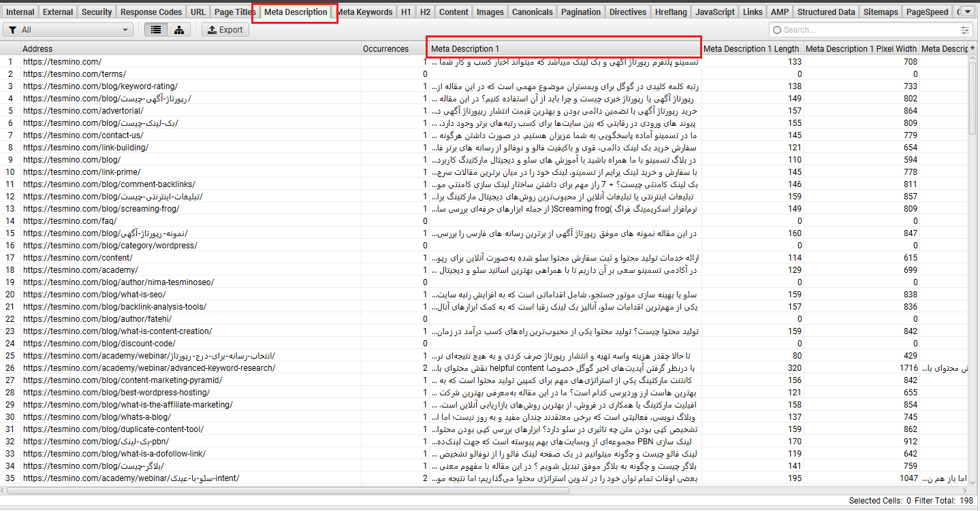
Task: Open the Sitemaps tab
Action: 881,12
